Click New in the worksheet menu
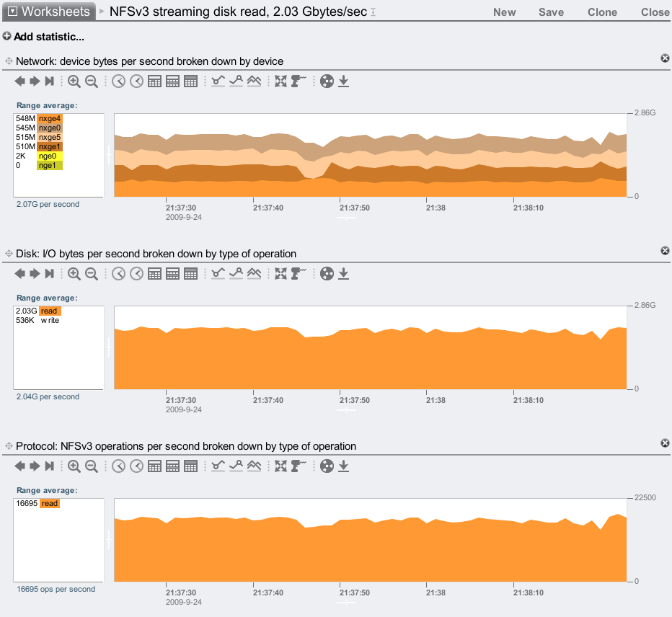672x617 pixels. [504, 12]
